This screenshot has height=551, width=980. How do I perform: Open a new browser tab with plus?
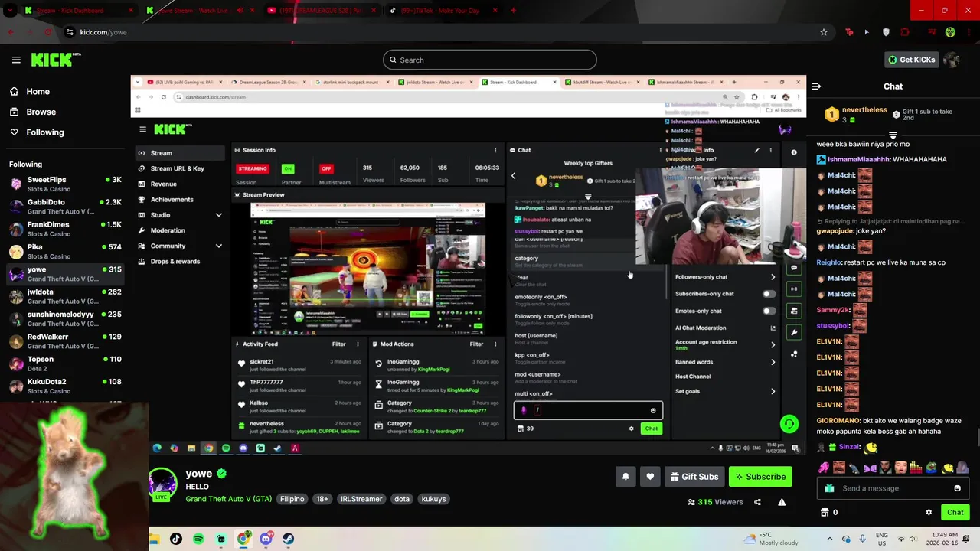(513, 11)
